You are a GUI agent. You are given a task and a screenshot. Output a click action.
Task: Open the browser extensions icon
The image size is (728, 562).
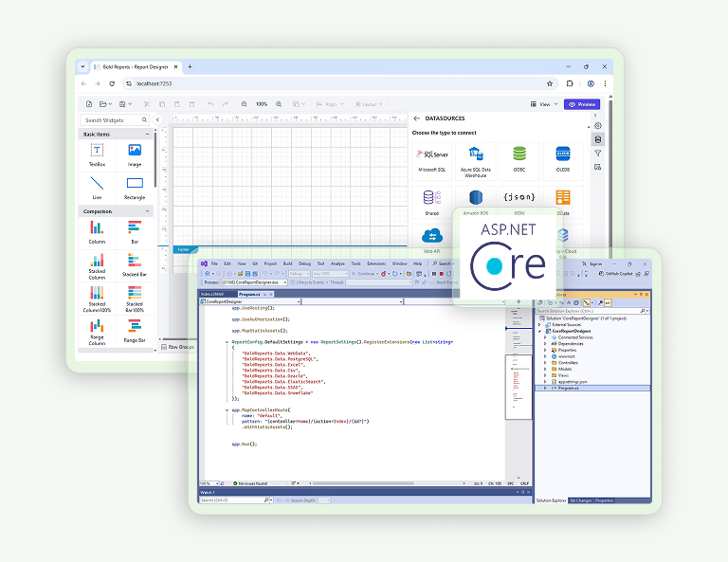coord(570,83)
